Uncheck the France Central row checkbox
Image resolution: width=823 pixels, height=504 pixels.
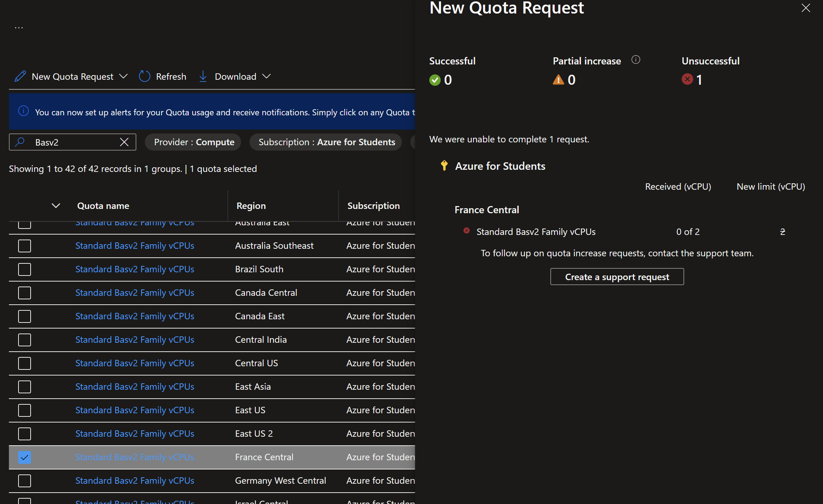coord(25,457)
